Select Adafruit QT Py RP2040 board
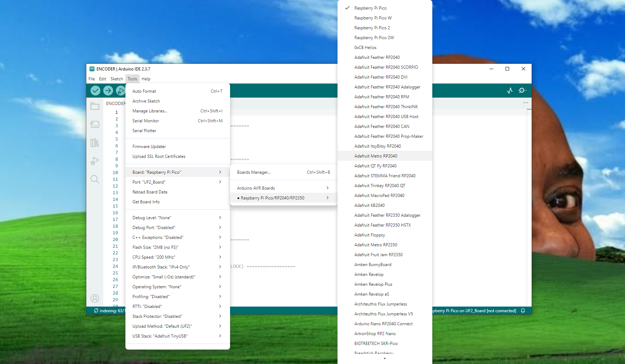This screenshot has width=625, height=364. point(385,166)
